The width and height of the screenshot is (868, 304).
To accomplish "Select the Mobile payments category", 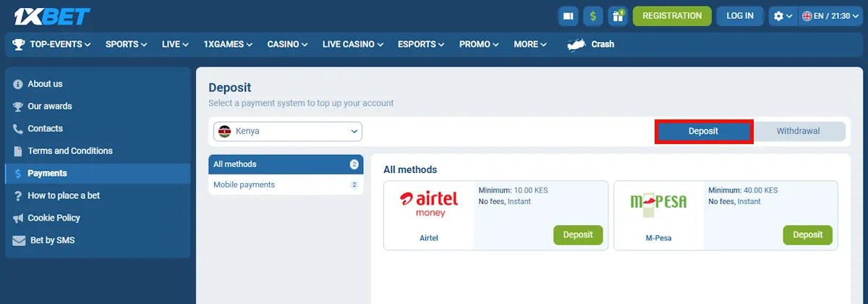I will coord(286,185).
